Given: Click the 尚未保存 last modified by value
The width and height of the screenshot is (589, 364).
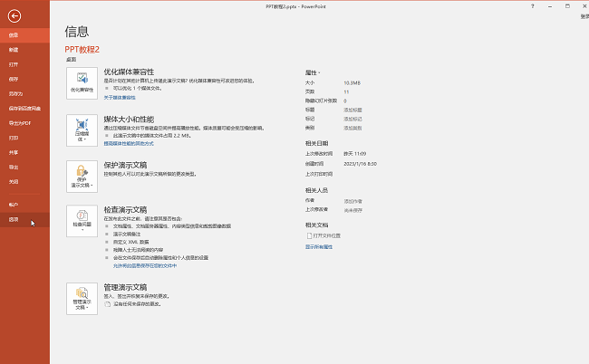Looking at the screenshot, I should pyautogui.click(x=353, y=210).
